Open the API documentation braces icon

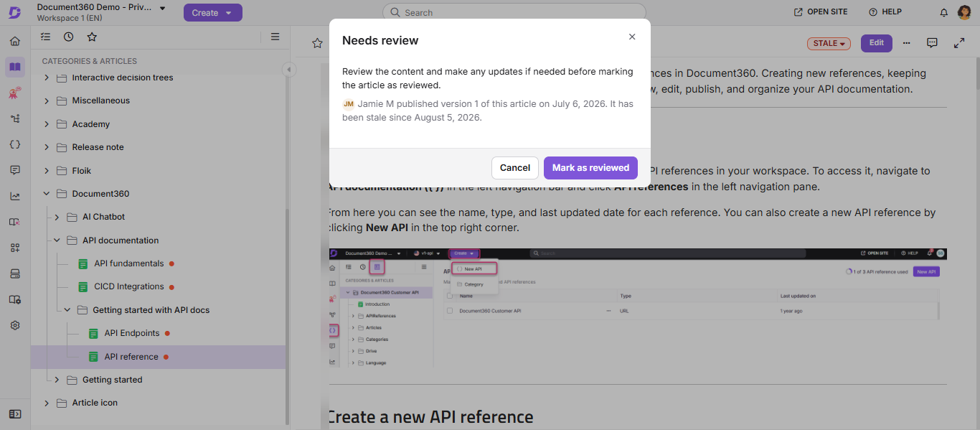15,144
